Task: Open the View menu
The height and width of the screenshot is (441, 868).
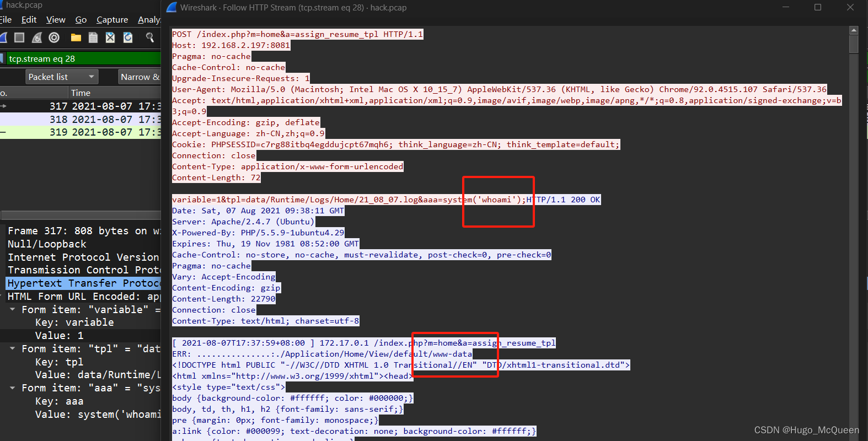Action: coord(56,20)
